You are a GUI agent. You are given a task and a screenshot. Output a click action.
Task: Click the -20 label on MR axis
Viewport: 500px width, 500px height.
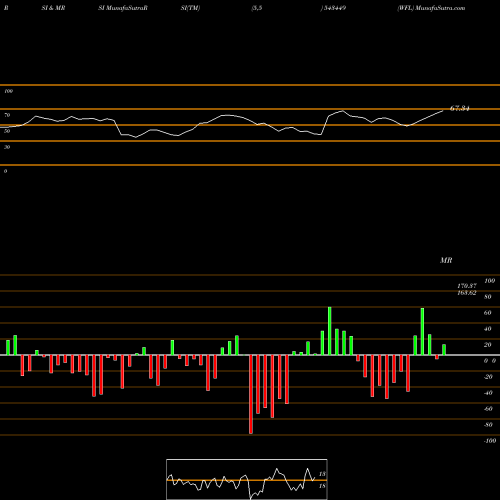(x=488, y=377)
